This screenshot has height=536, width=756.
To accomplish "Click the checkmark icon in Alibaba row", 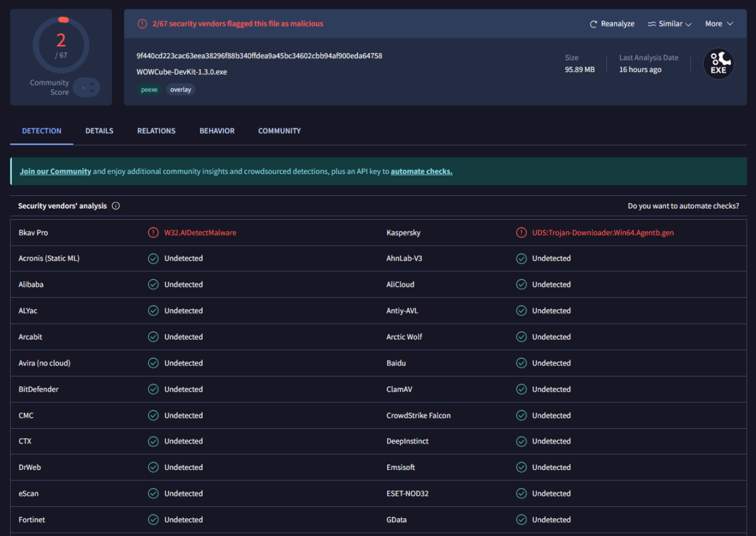I will (x=154, y=285).
